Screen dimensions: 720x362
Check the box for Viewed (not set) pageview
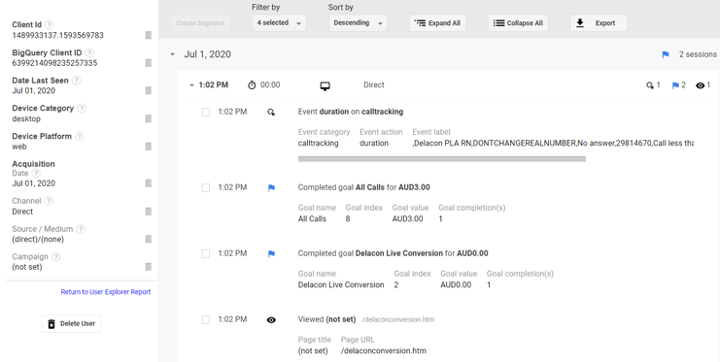coord(206,320)
